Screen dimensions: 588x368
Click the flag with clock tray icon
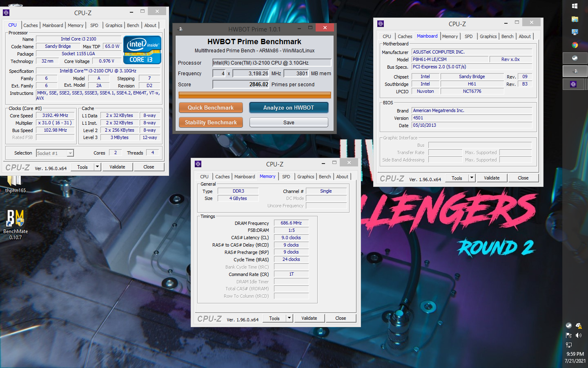pos(568,335)
